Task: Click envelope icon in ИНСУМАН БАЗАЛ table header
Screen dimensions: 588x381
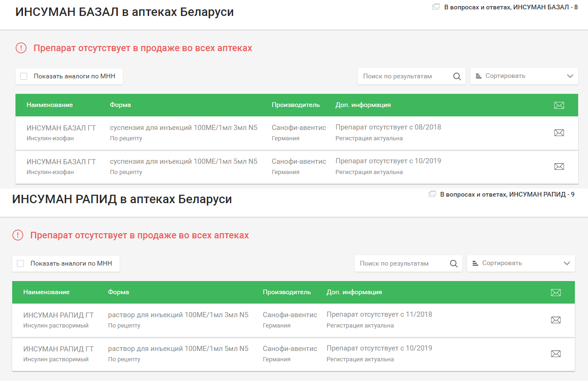Action: point(559,105)
